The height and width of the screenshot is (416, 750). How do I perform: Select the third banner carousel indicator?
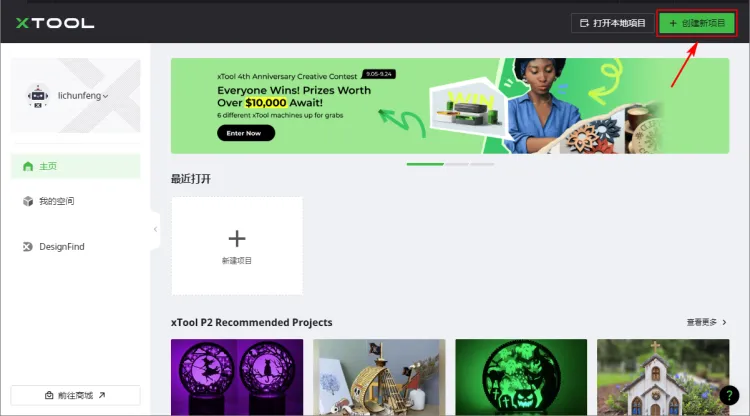tap(482, 164)
